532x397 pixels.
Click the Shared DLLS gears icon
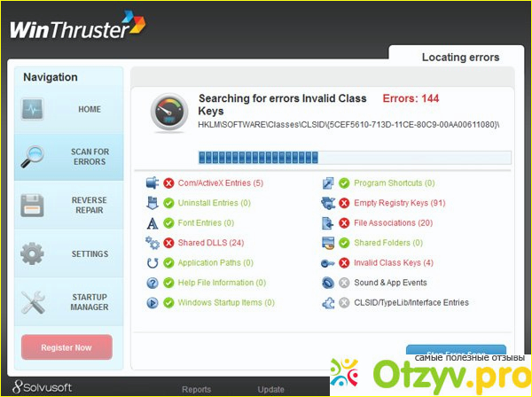pos(152,243)
